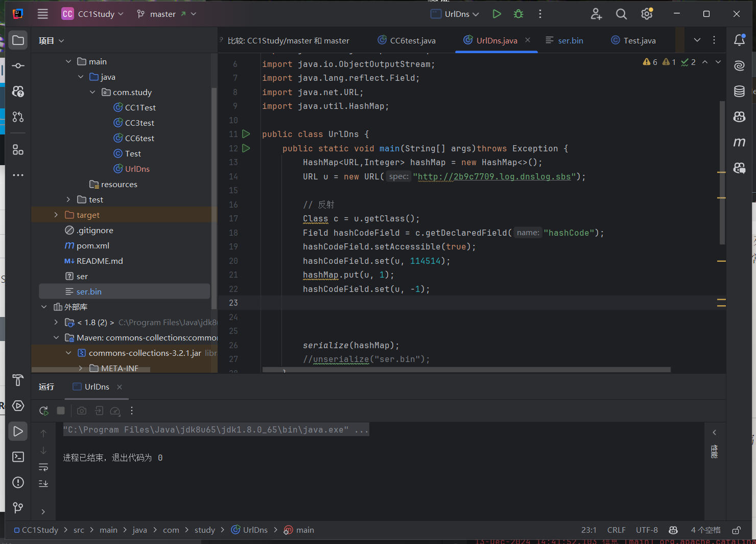Switch to the Test.java tab
Image resolution: width=756 pixels, height=544 pixels.
[x=633, y=40]
